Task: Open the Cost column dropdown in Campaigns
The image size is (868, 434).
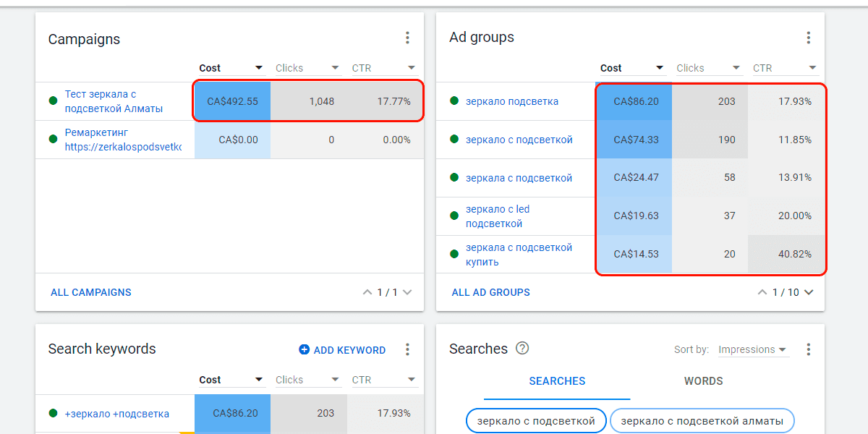Action: tap(258, 68)
